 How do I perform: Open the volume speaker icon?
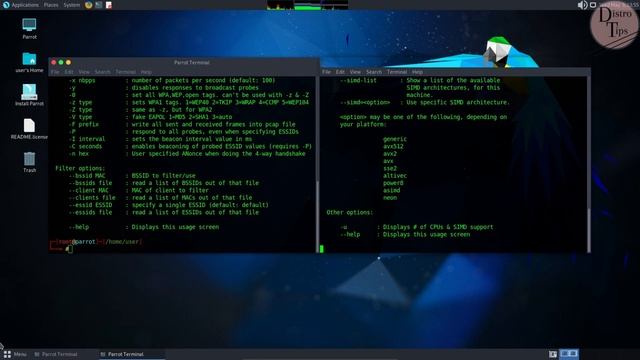tap(582, 5)
